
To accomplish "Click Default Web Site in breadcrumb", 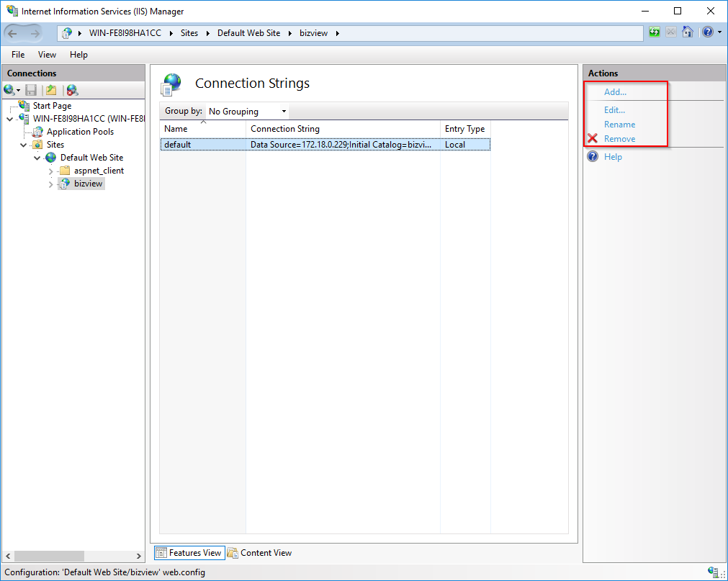I will pos(249,33).
